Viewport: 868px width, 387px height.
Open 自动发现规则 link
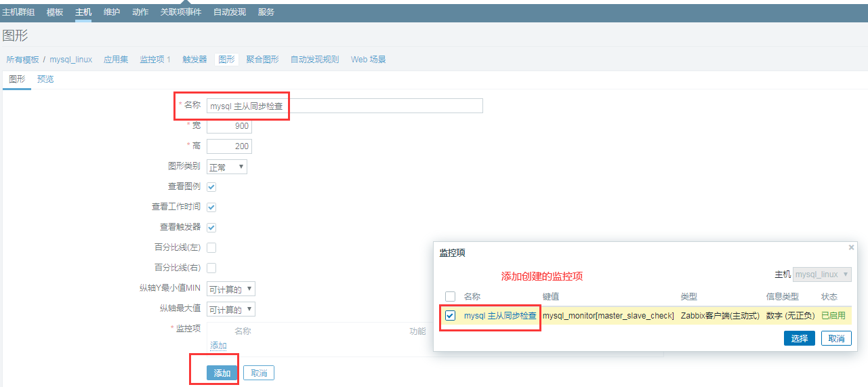tap(315, 60)
